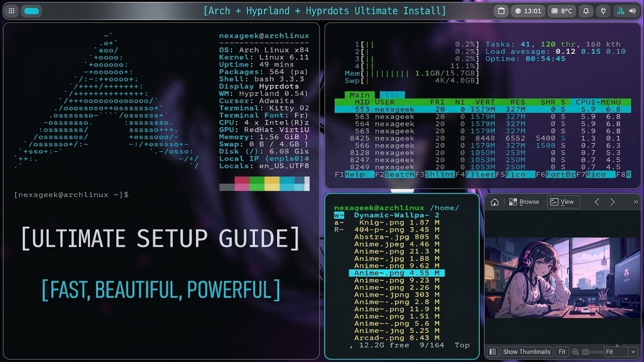Screen dimensions: 644x362
Task: Select file Anime~.jpg 1.88 M
Action: pos(396,258)
